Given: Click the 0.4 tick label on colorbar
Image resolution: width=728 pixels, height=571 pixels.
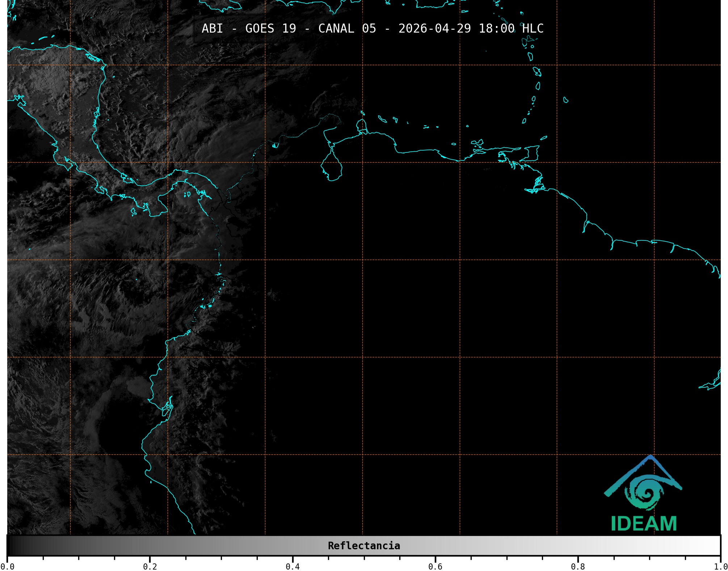Looking at the screenshot, I should click(293, 566).
